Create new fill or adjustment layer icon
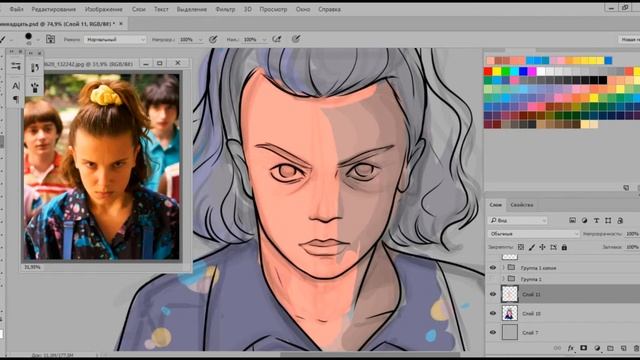This screenshot has height=360, width=640. (x=597, y=348)
